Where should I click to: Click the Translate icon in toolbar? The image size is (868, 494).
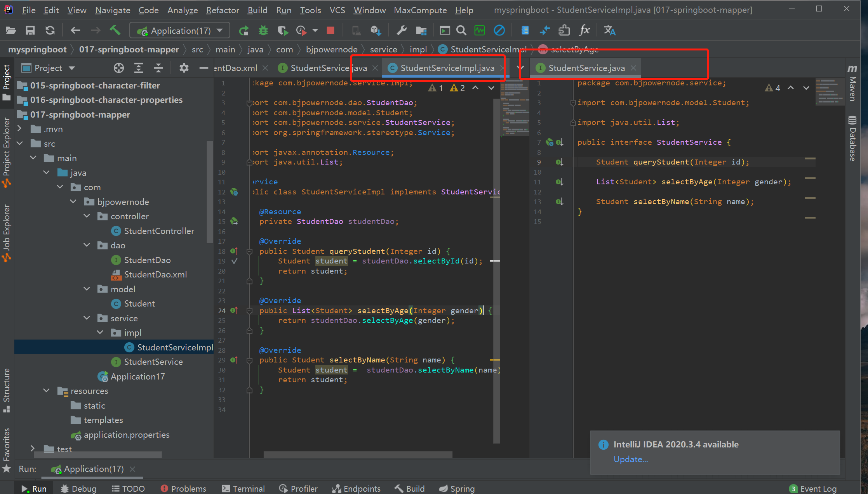[609, 30]
